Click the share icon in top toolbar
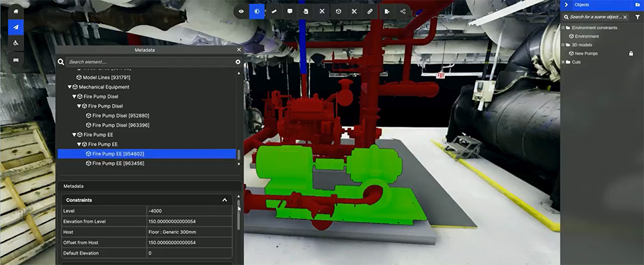Image resolution: width=644 pixels, height=265 pixels. [x=402, y=12]
